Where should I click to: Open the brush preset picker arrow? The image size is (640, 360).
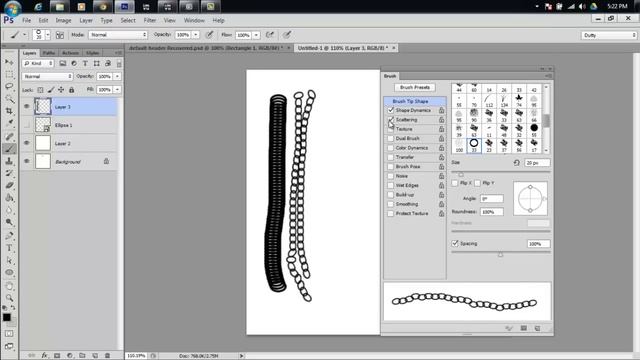[x=48, y=35]
